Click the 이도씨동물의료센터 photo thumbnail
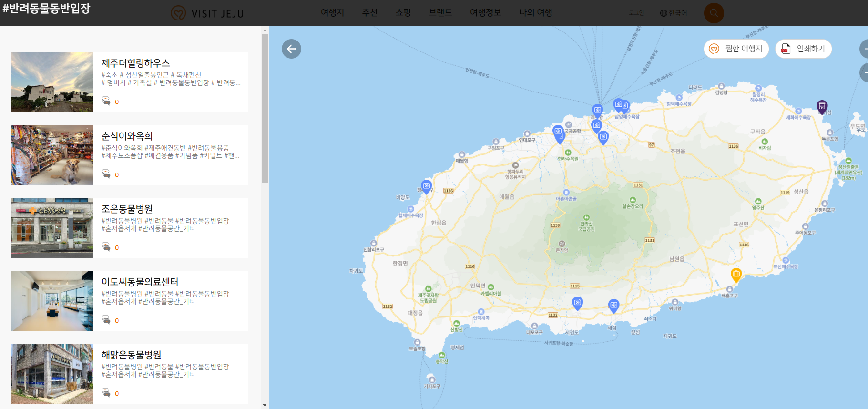The width and height of the screenshot is (868, 409). (x=52, y=301)
